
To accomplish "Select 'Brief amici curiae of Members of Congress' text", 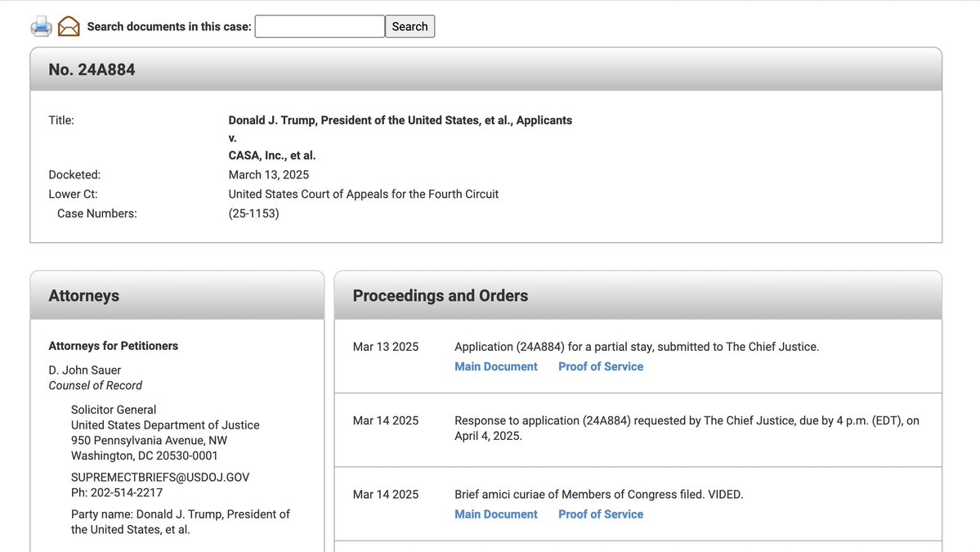I will pyautogui.click(x=599, y=494).
